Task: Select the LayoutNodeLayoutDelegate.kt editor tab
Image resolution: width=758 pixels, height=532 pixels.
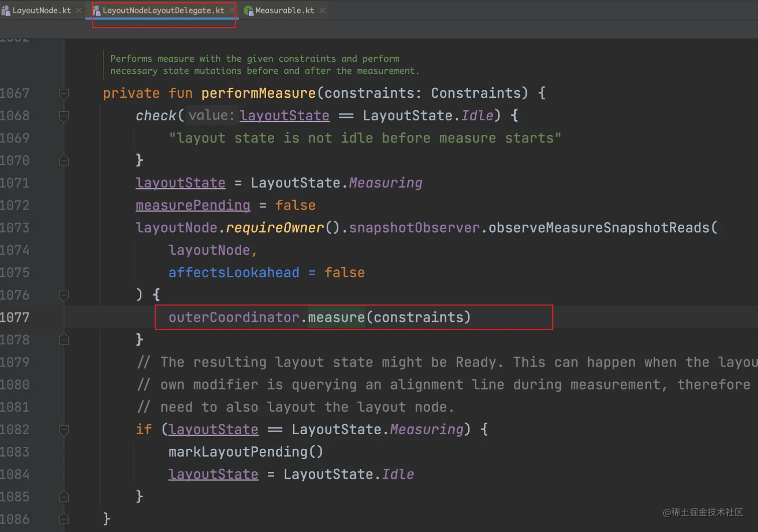Action: 163,11
